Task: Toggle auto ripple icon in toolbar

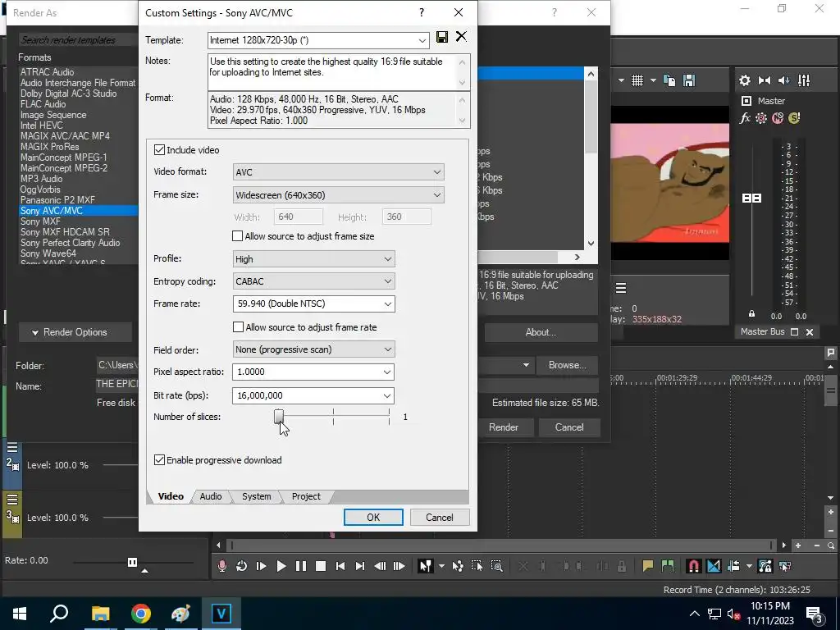Action: pyautogui.click(x=733, y=566)
